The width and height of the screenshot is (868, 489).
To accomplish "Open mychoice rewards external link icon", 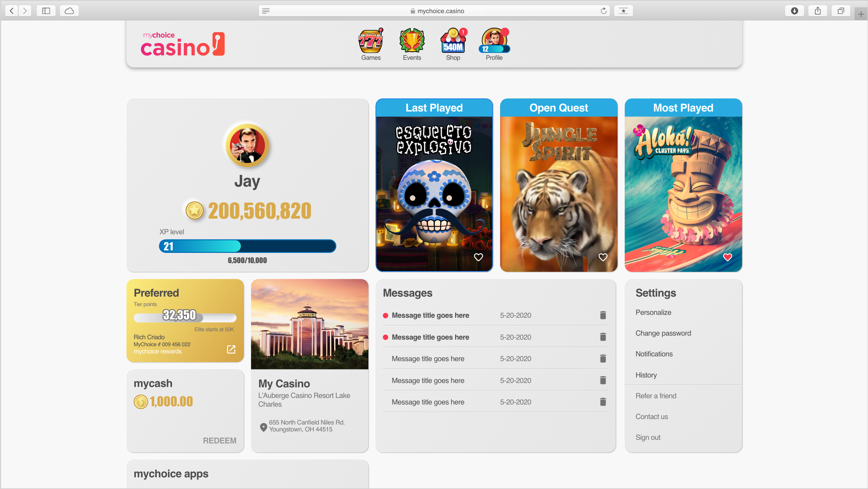I will point(231,349).
